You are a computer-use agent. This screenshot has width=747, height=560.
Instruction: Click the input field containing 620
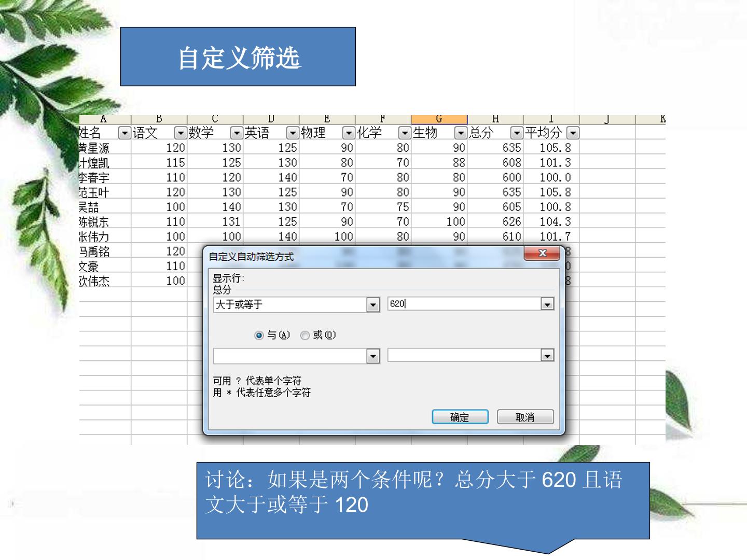464,304
